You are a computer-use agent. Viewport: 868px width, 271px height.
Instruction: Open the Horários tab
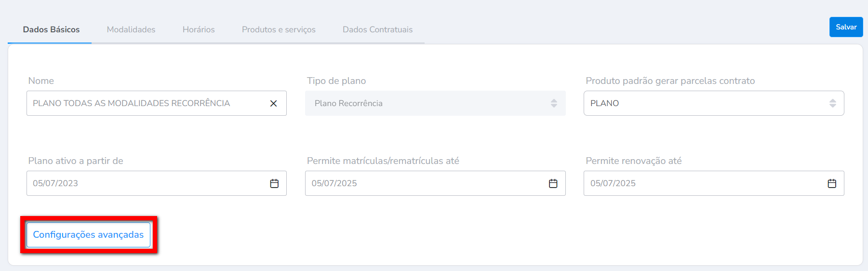[199, 29]
